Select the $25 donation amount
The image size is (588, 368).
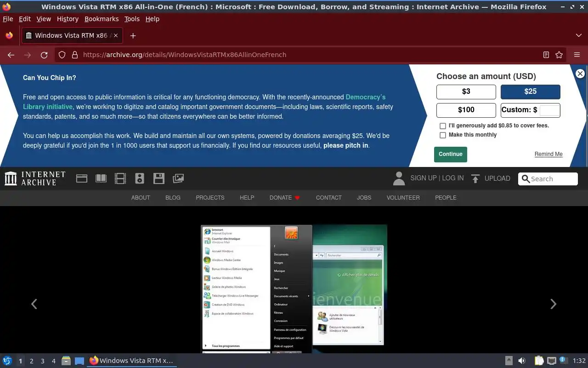click(x=530, y=92)
